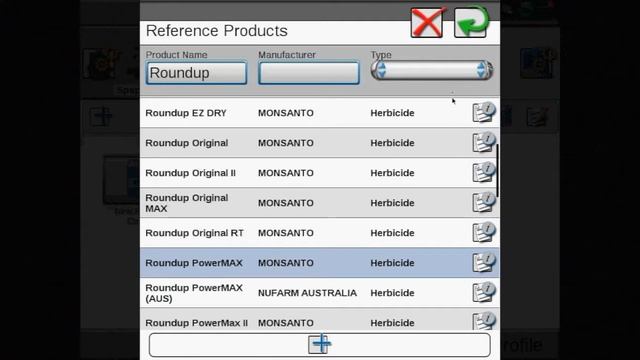
Task: Add a new product with plus button
Action: click(320, 344)
